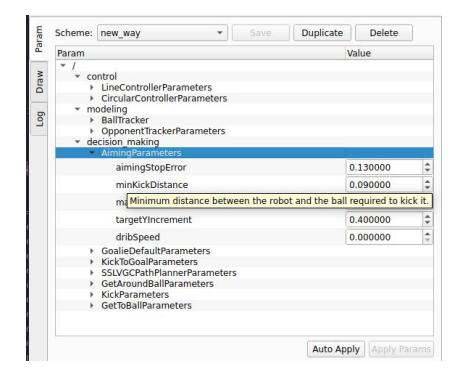
Task: Expand the BallTracker node arrow
Action: (x=92, y=120)
